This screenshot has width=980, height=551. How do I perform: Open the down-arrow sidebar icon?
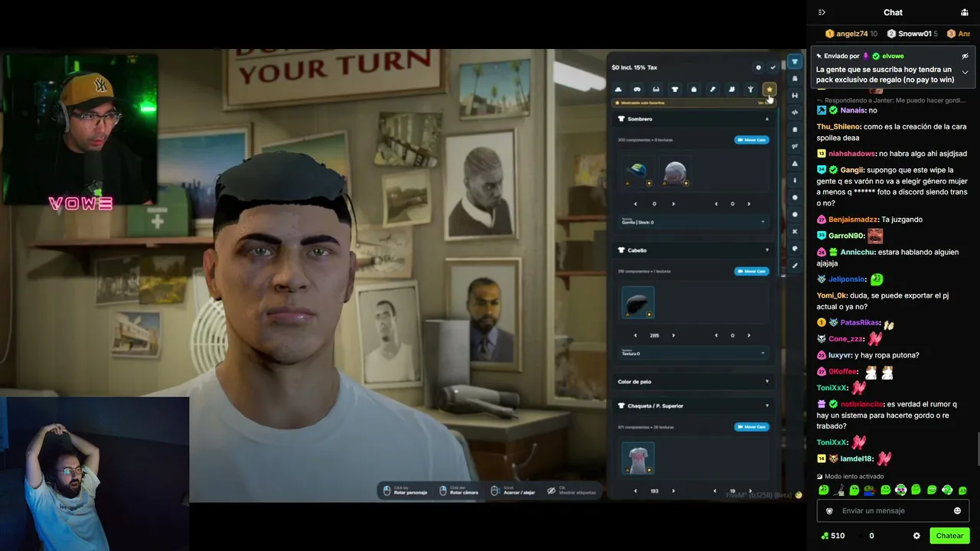[795, 181]
